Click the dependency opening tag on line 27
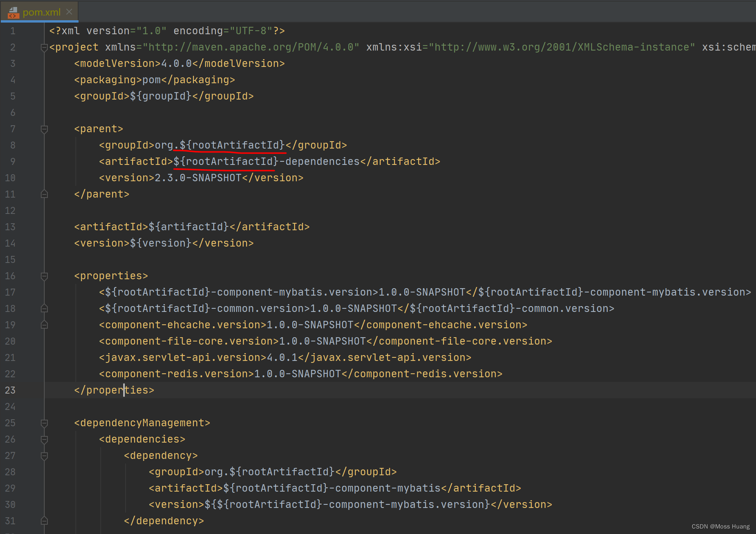Image resolution: width=756 pixels, height=534 pixels. click(161, 456)
